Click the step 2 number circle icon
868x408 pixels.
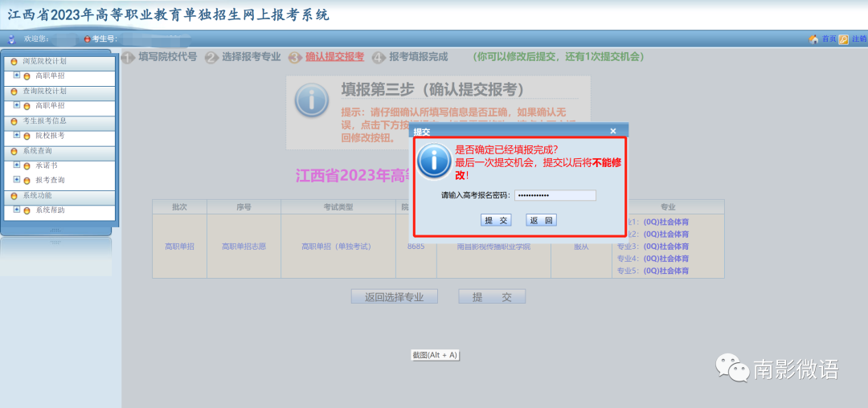[x=211, y=58]
